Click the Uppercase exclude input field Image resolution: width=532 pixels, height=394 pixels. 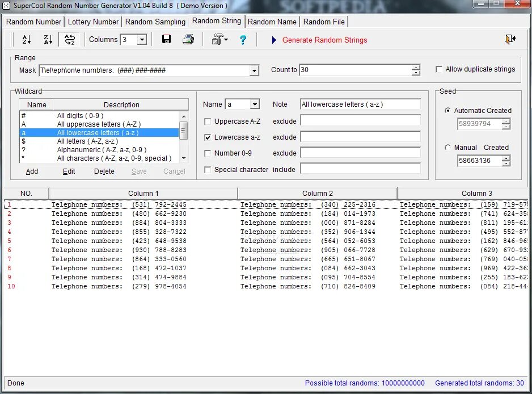[360, 121]
